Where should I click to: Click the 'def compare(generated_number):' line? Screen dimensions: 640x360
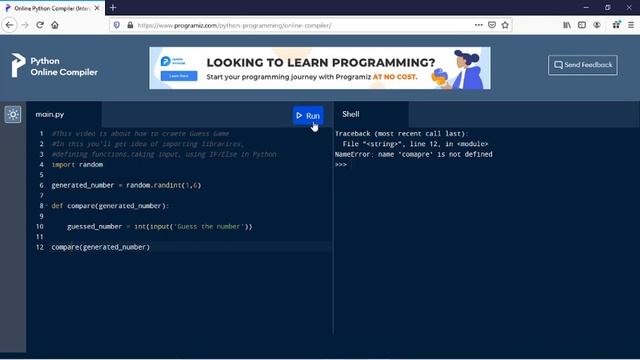pos(110,206)
